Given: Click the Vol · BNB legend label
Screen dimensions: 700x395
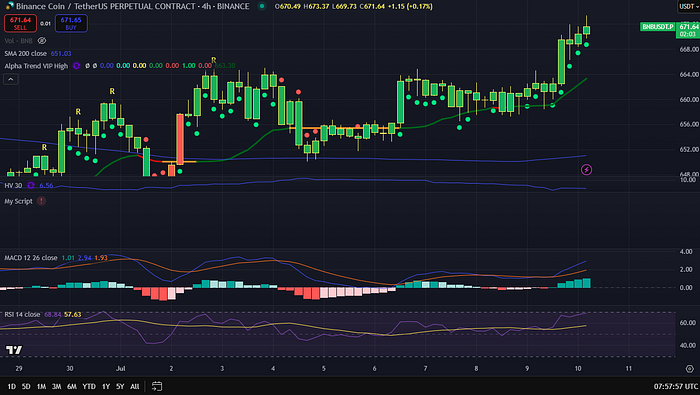Looking at the screenshot, I should tap(18, 41).
